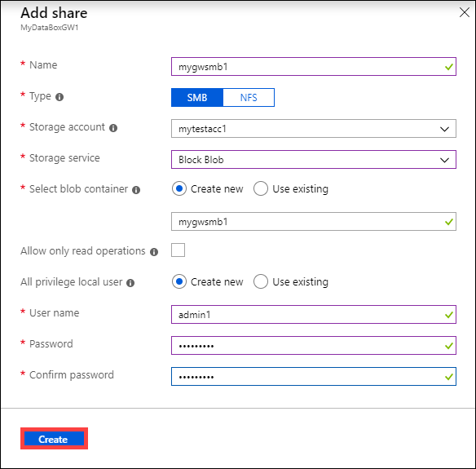Screen dimensions: 476x469
Task: Click the All privilege local user info icon
Action: point(130,283)
